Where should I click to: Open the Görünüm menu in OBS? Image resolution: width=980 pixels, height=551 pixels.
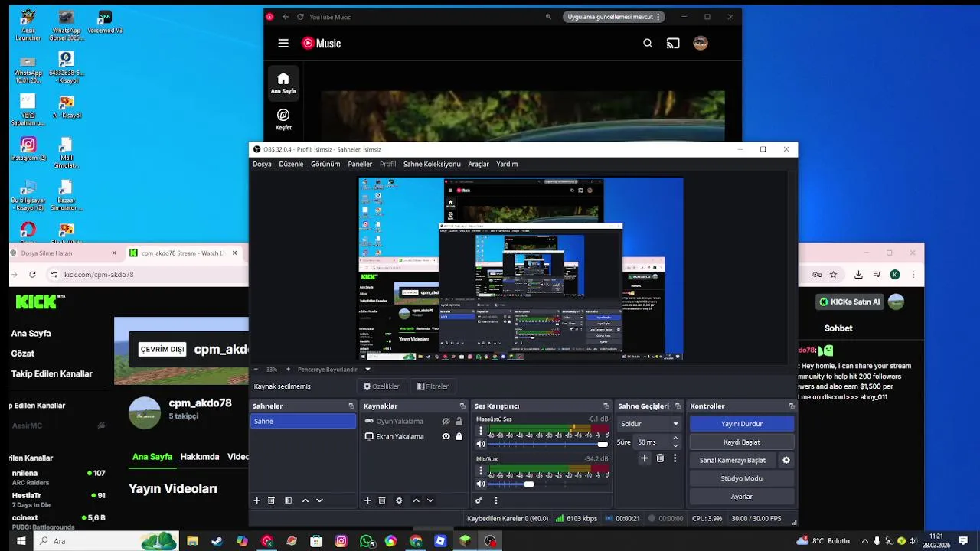[x=325, y=164]
